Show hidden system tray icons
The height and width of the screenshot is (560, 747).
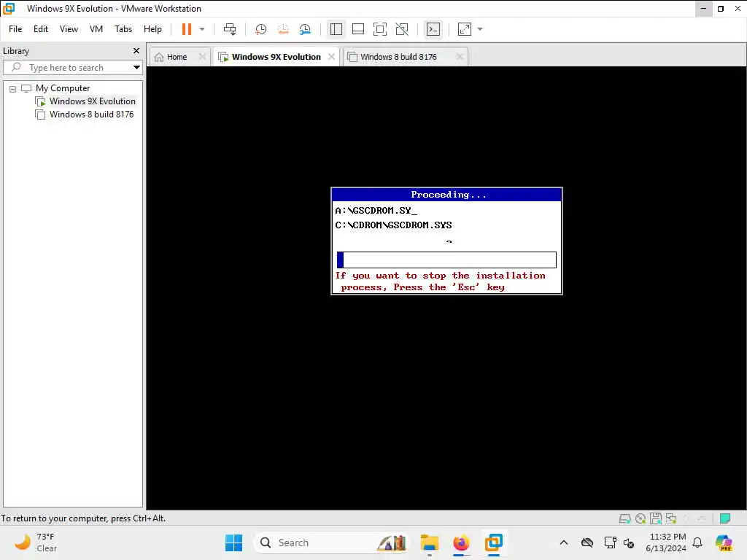[564, 542]
